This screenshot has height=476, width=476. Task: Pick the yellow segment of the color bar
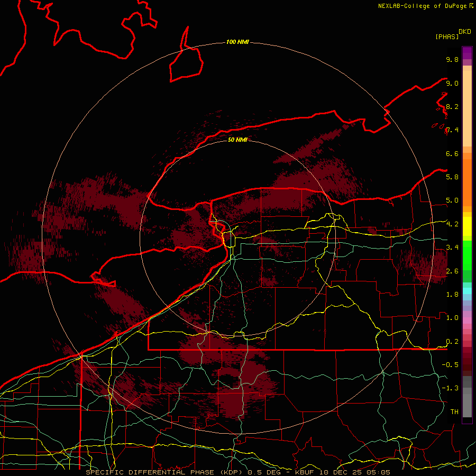[467, 226]
